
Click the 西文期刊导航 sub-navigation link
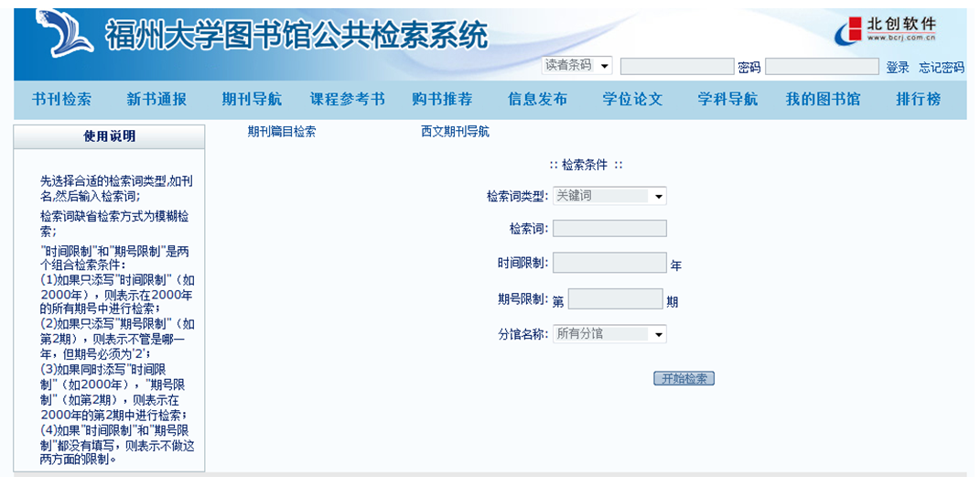coord(455,132)
